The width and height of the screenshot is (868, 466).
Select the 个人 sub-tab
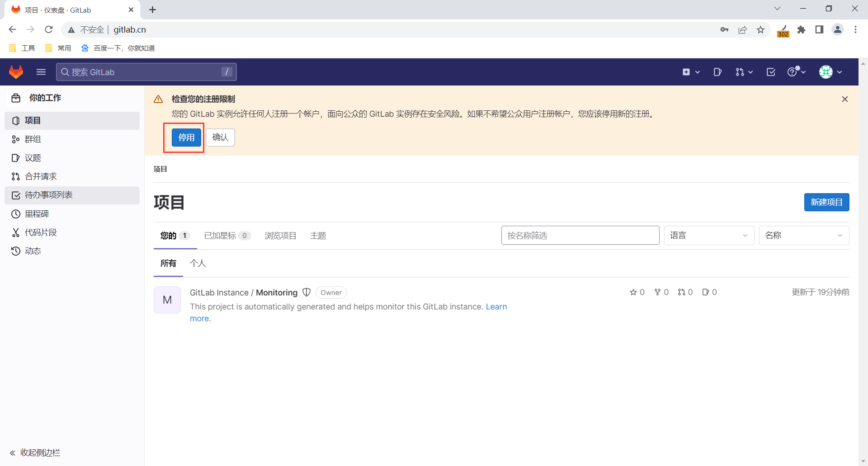point(198,263)
